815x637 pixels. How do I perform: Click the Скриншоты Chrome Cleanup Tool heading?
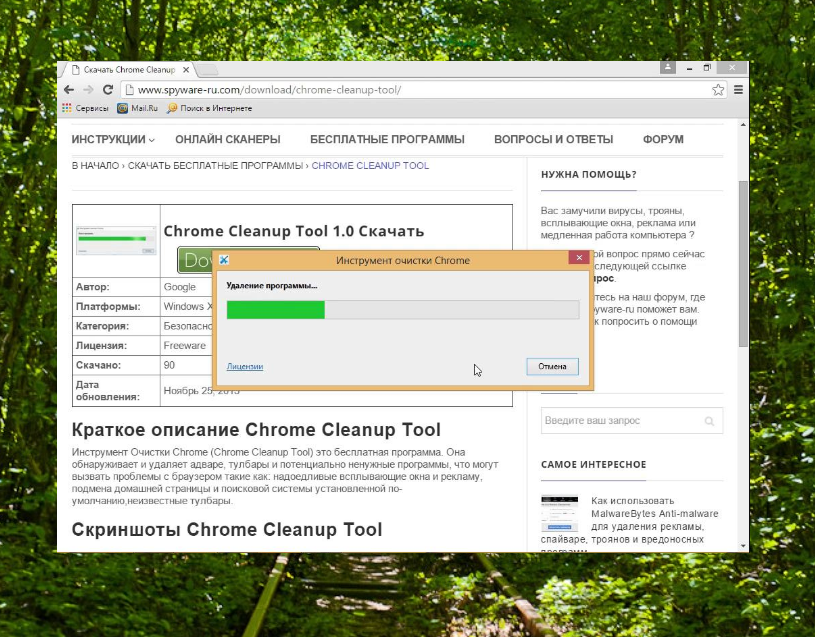(x=227, y=530)
